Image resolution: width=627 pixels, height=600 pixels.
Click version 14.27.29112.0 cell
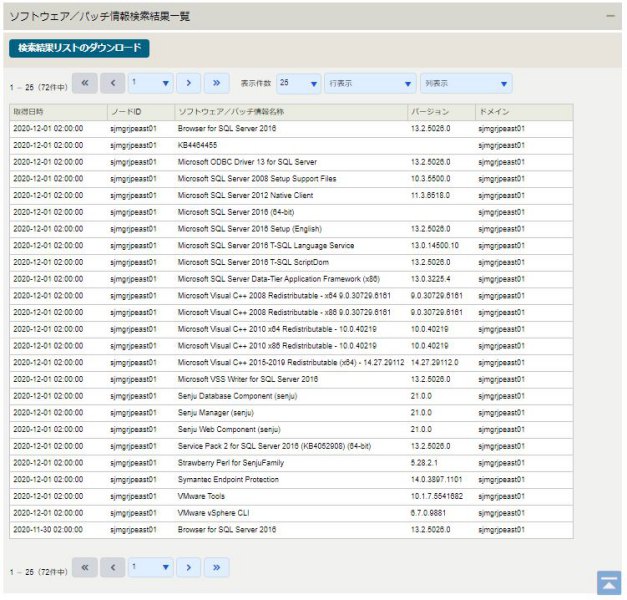(435, 363)
